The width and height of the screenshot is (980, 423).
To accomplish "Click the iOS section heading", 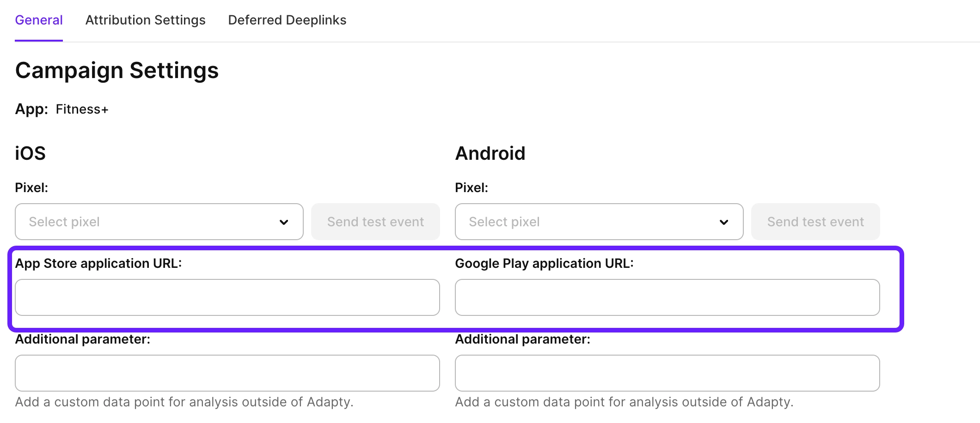I will coord(31,153).
